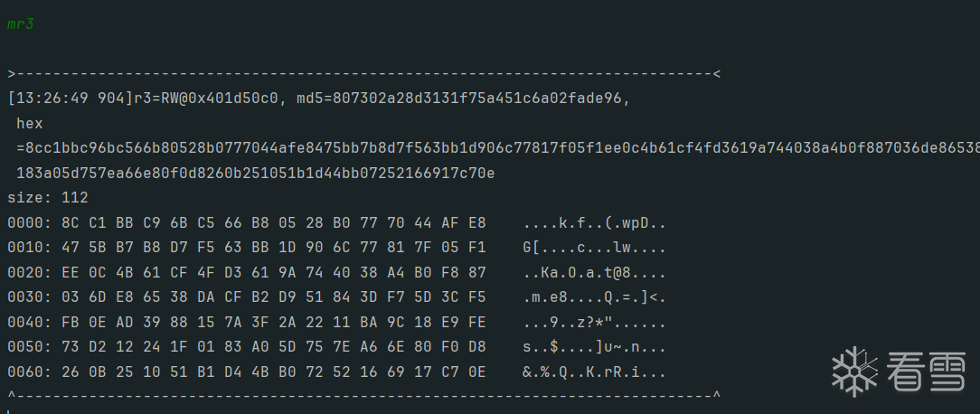Click the size: 112 line
980x414 pixels.
[48, 197]
